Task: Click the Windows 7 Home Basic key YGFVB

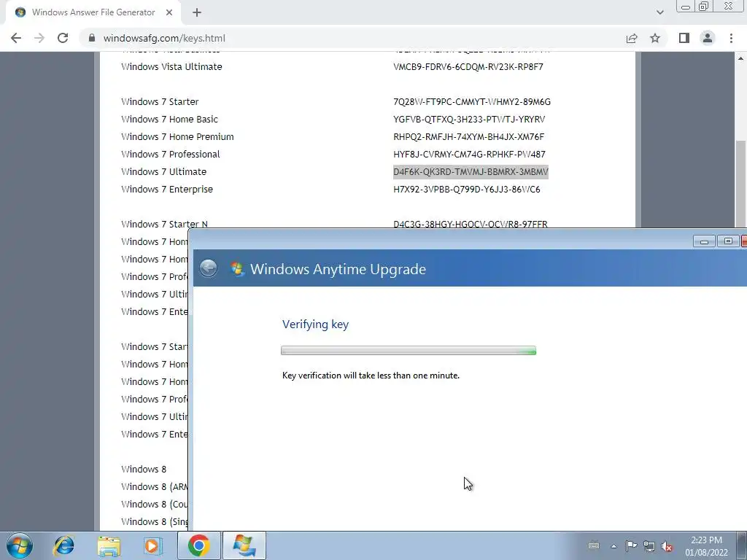Action: click(469, 120)
